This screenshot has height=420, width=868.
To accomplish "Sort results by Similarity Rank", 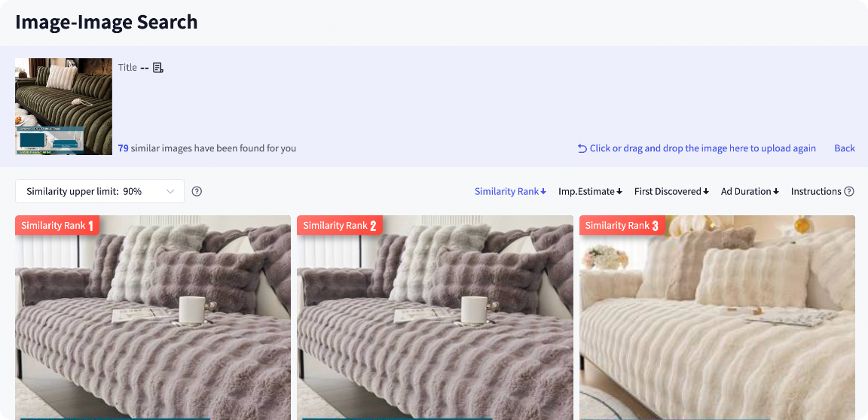I will click(510, 191).
